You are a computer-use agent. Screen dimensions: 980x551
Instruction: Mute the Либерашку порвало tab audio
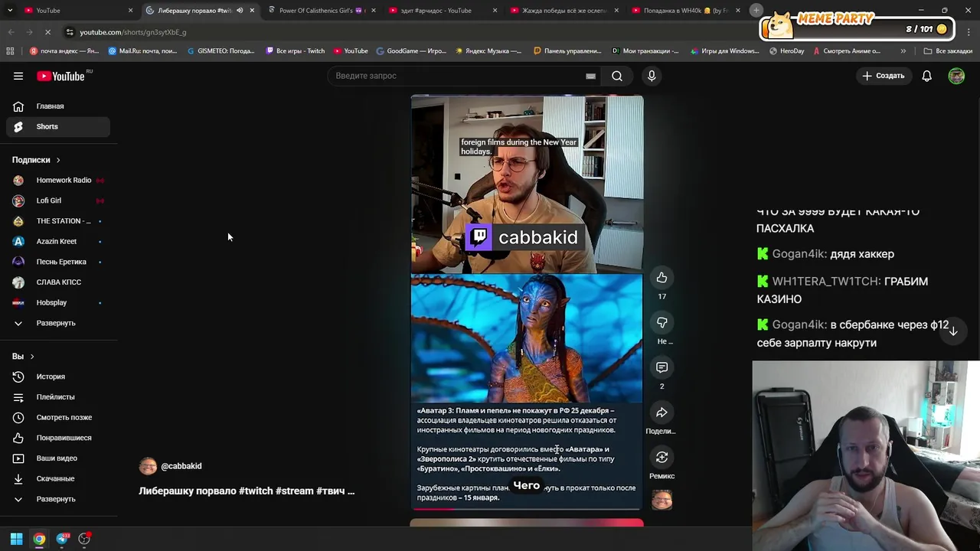click(x=240, y=11)
